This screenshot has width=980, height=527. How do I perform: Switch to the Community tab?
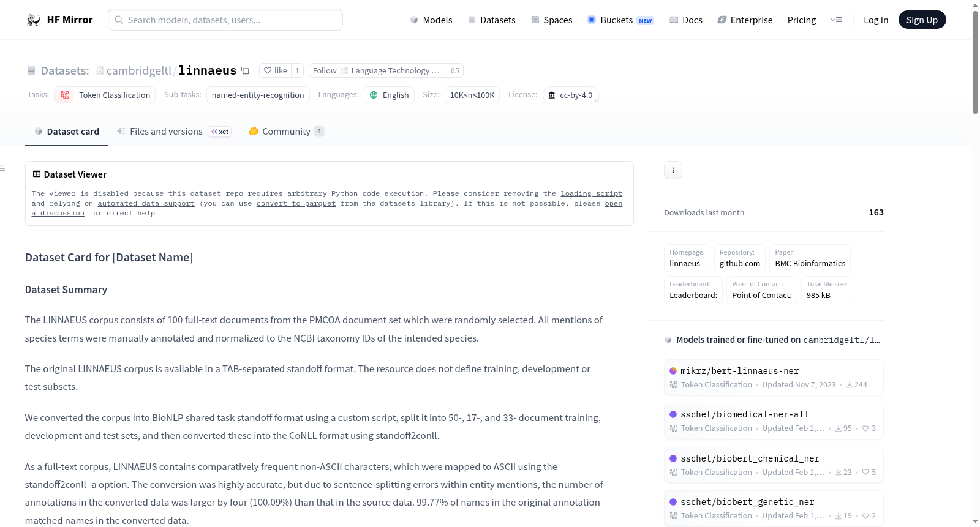click(x=287, y=132)
